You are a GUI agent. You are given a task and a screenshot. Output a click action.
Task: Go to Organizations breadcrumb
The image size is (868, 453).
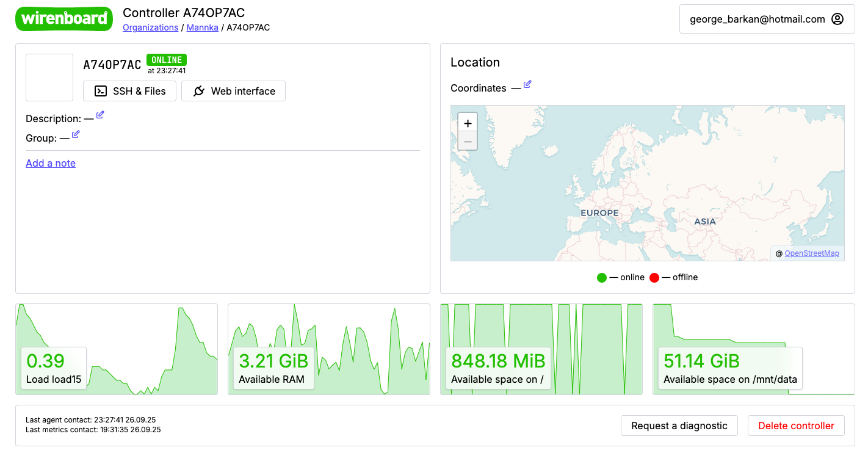click(150, 27)
